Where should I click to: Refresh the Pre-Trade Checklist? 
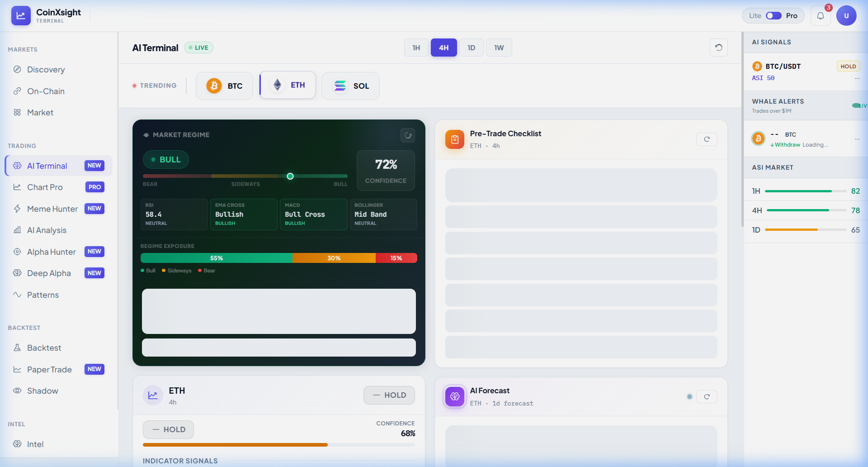click(707, 139)
